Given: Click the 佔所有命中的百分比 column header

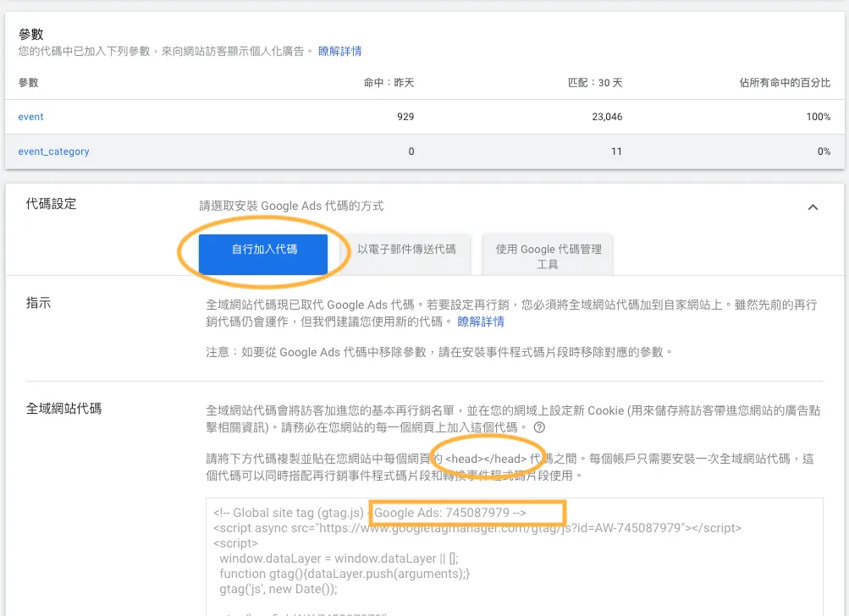Looking at the screenshot, I should pyautogui.click(x=785, y=83).
